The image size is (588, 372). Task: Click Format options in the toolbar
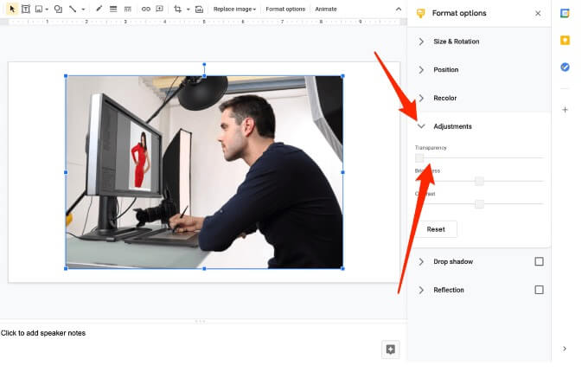[285, 9]
